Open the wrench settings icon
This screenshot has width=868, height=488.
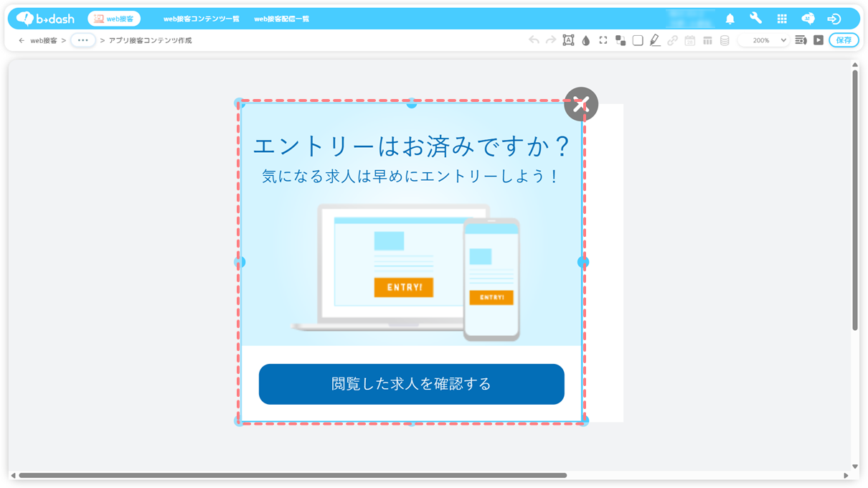click(756, 19)
